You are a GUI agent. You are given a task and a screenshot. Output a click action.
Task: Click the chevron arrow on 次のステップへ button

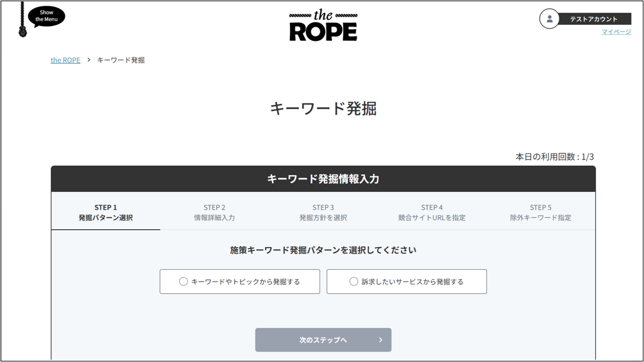(x=380, y=340)
